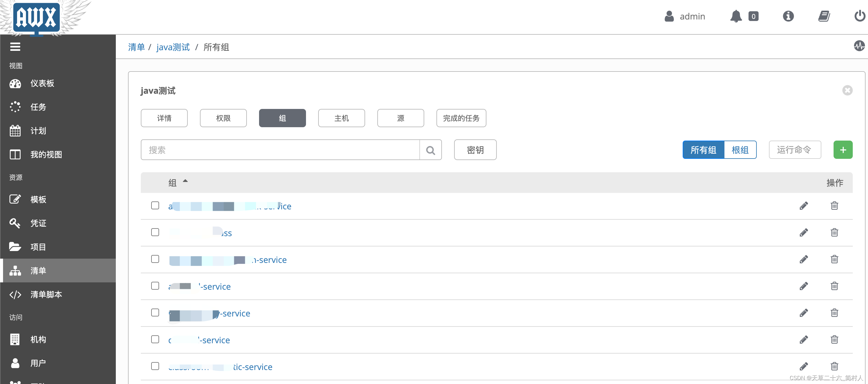Collapse sidebar with hamburger menu icon
This screenshot has width=868, height=384.
[15, 47]
